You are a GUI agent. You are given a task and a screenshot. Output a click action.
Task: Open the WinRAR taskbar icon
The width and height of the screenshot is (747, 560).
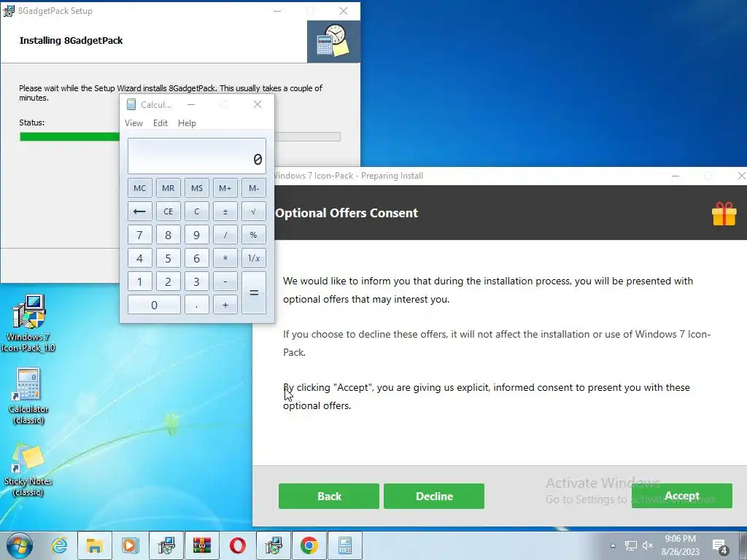point(202,545)
